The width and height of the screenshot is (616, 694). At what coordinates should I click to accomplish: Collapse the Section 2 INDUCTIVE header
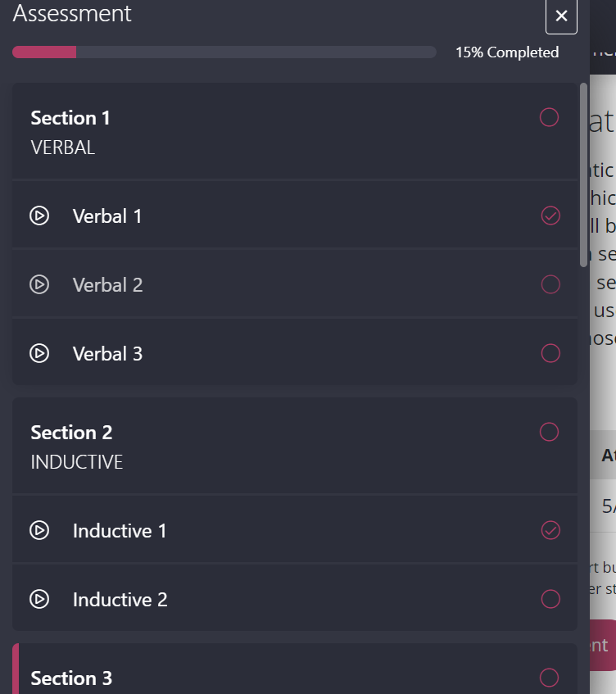click(x=295, y=445)
